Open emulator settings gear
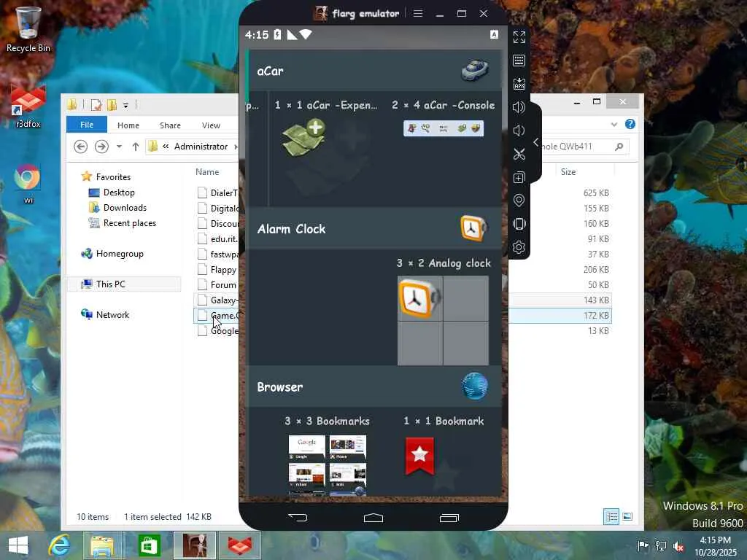 tap(519, 247)
